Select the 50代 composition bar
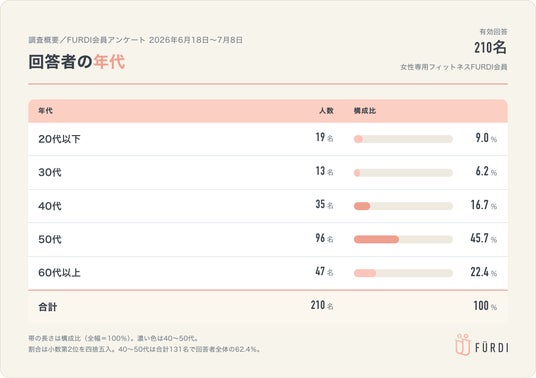 (403, 239)
